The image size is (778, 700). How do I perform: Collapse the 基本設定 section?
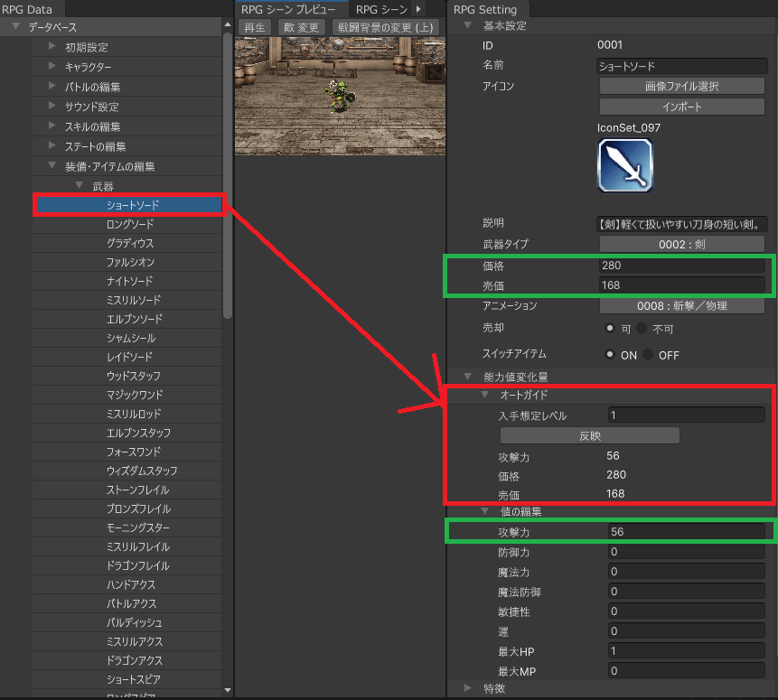coord(467,26)
